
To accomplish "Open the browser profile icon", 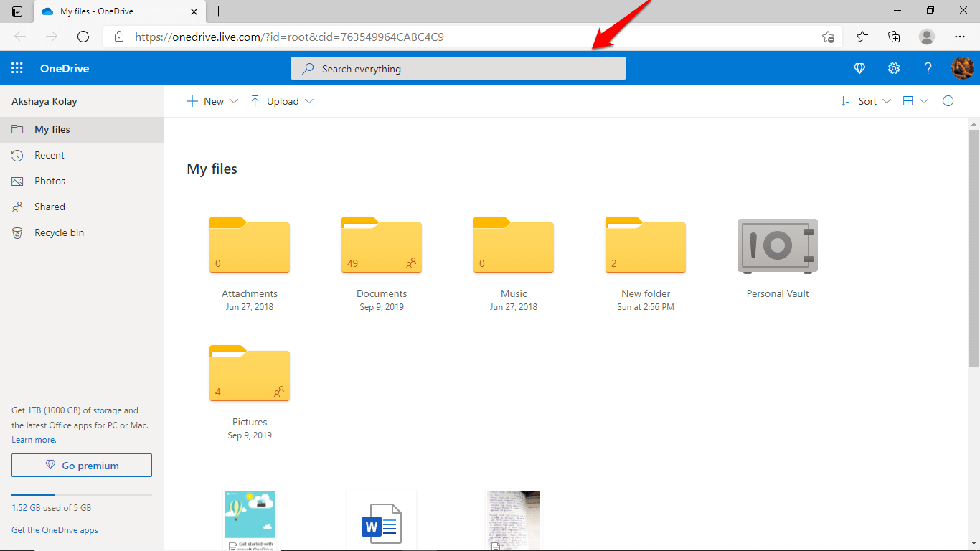I will (x=927, y=37).
